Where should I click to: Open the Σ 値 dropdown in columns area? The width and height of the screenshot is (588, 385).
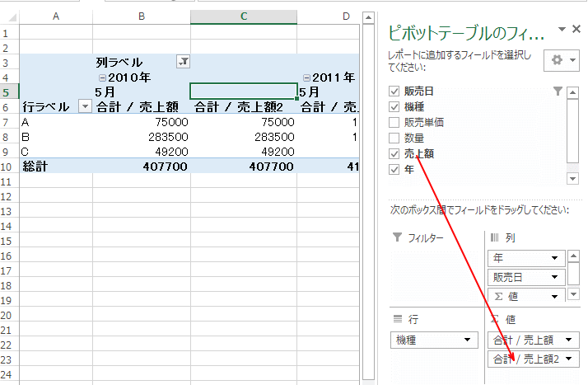click(554, 297)
